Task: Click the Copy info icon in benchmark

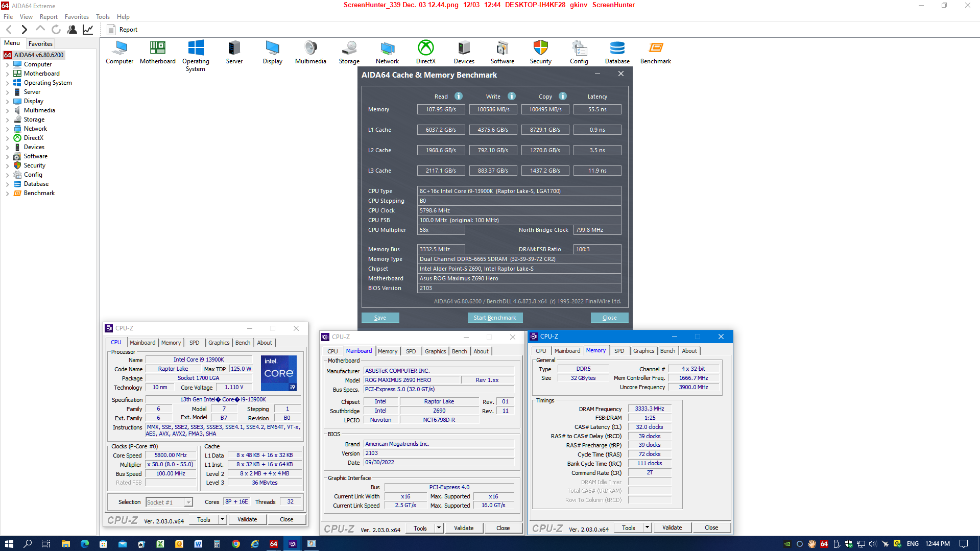Action: 563,96
